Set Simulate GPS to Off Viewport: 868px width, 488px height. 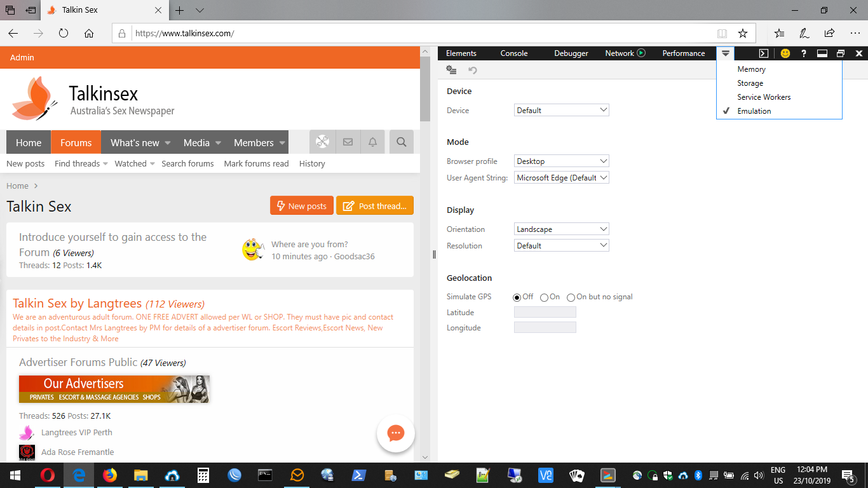(x=517, y=297)
